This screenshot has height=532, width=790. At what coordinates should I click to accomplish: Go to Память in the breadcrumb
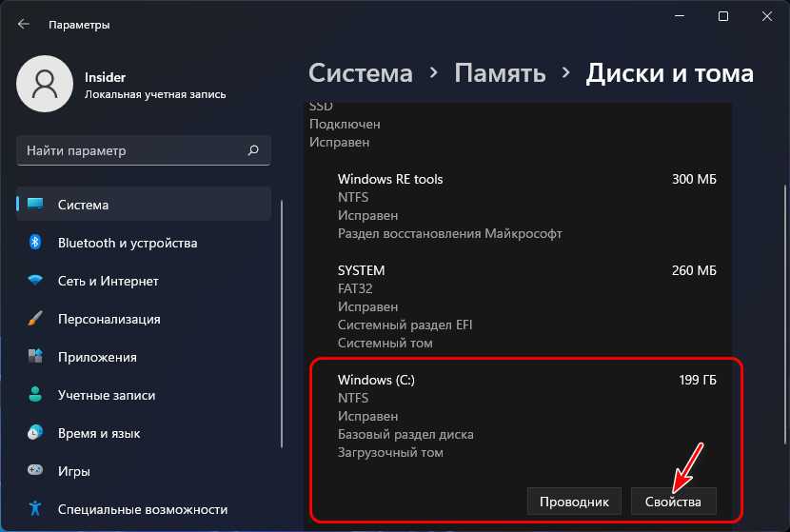click(500, 73)
